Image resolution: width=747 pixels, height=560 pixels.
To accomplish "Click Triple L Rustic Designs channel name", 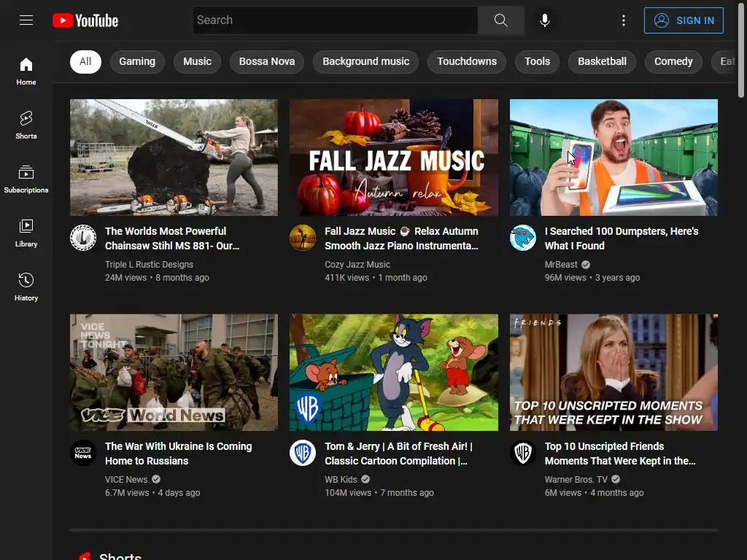I will 149,264.
